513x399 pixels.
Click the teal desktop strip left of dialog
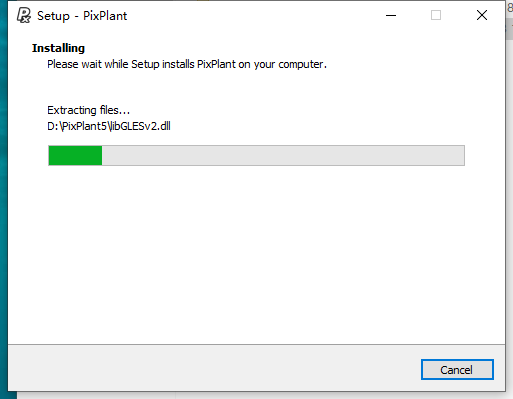tap(4, 200)
